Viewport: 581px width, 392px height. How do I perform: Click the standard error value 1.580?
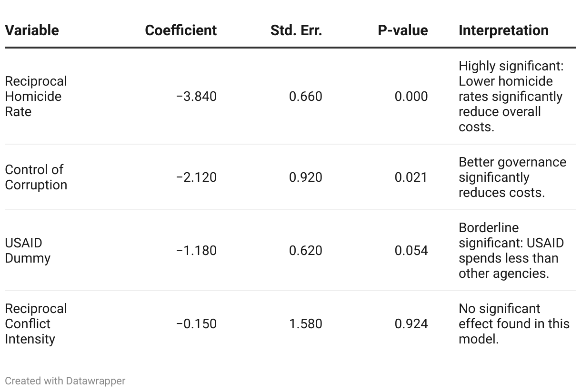point(306,324)
